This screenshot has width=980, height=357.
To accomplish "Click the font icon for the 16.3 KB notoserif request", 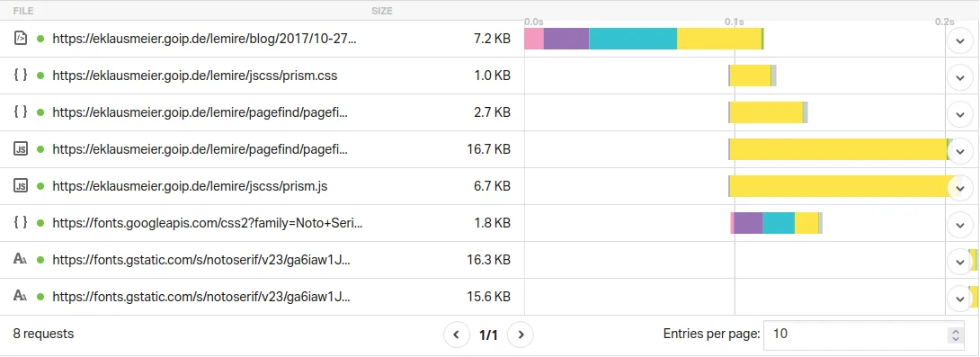I will coord(21,260).
